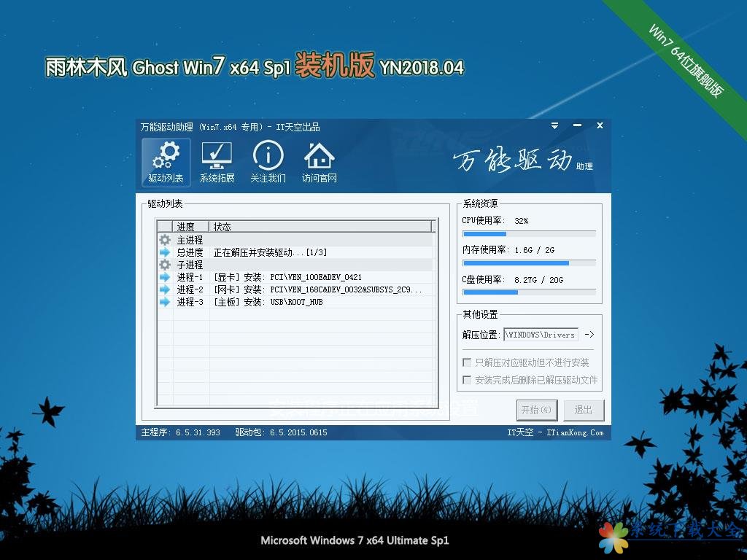Click the 退出 button
Viewport: 747px width, 560px height.
(x=584, y=410)
